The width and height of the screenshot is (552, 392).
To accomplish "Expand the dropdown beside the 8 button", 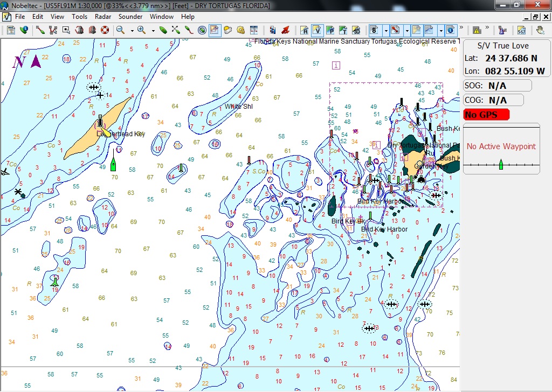I will [x=385, y=30].
